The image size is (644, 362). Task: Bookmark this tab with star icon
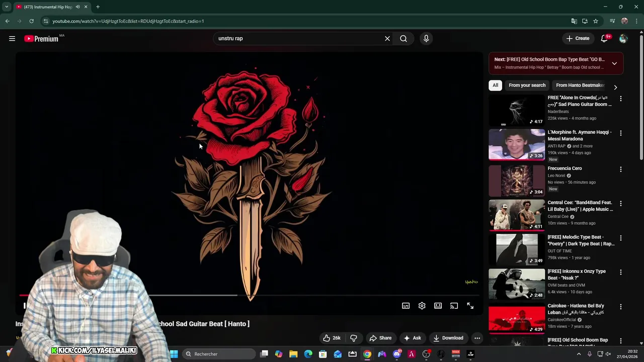tap(596, 21)
